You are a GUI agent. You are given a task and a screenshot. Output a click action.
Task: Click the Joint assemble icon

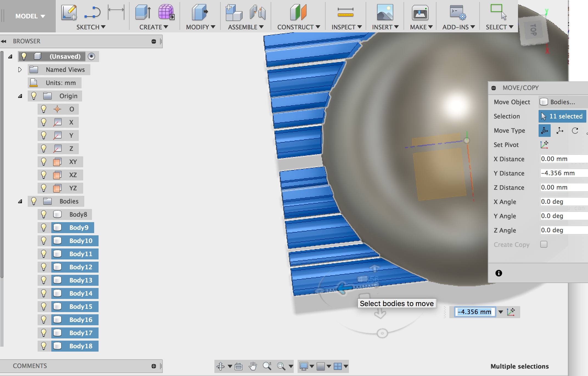[258, 12]
